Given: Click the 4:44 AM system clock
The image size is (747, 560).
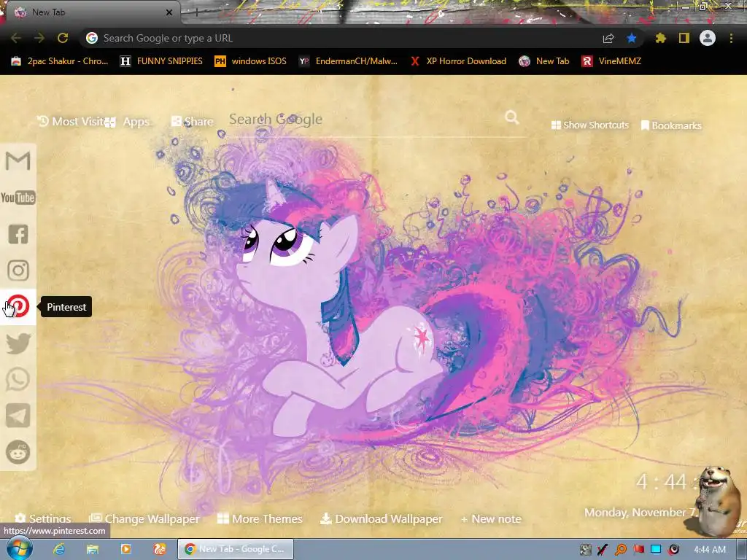Looking at the screenshot, I should pyautogui.click(x=710, y=550).
